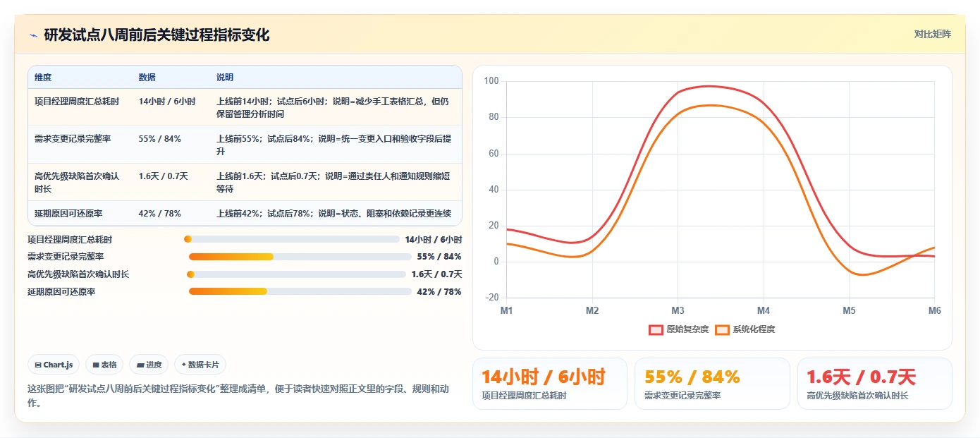The width and height of the screenshot is (980, 438).
Task: Click the 对比矩阵 label in header
Action: tap(932, 34)
